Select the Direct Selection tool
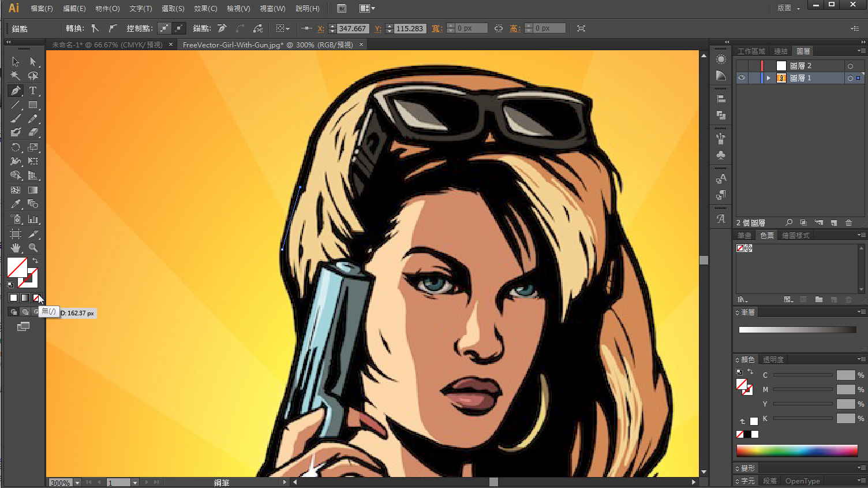Screen dimensions: 868x488 click(x=33, y=62)
